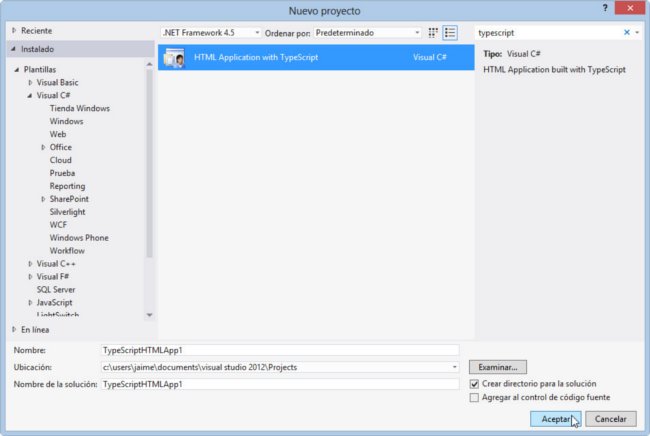Screen dimensions: 650x436
Task: Expand the JavaScript node arrow
Action: pyautogui.click(x=30, y=303)
